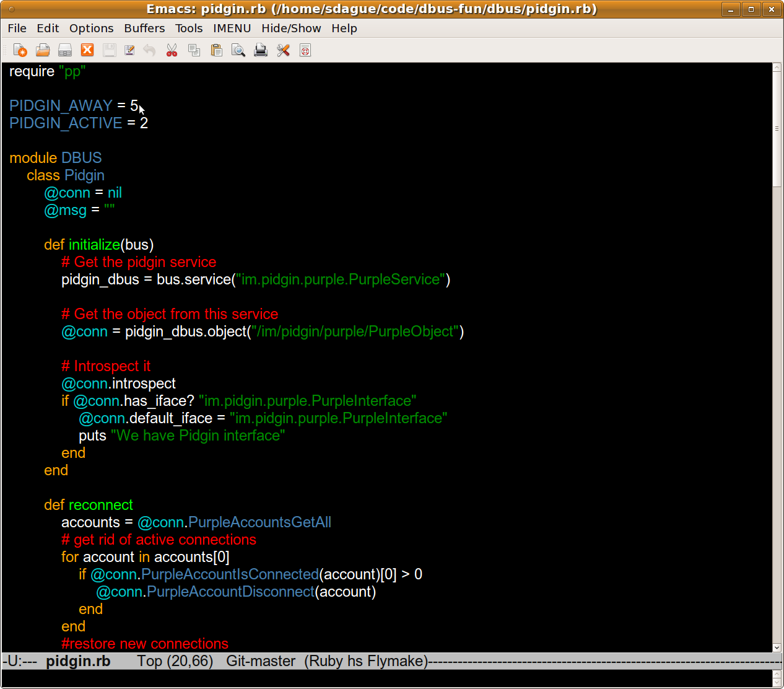This screenshot has height=689, width=784.
Task: Open directory browser (dired) icon
Action: pos(65,50)
